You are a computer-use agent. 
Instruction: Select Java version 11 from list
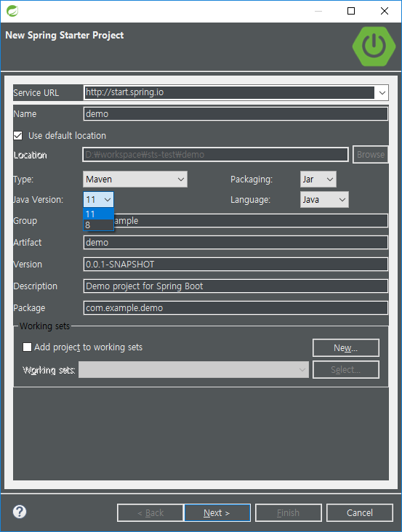click(98, 214)
